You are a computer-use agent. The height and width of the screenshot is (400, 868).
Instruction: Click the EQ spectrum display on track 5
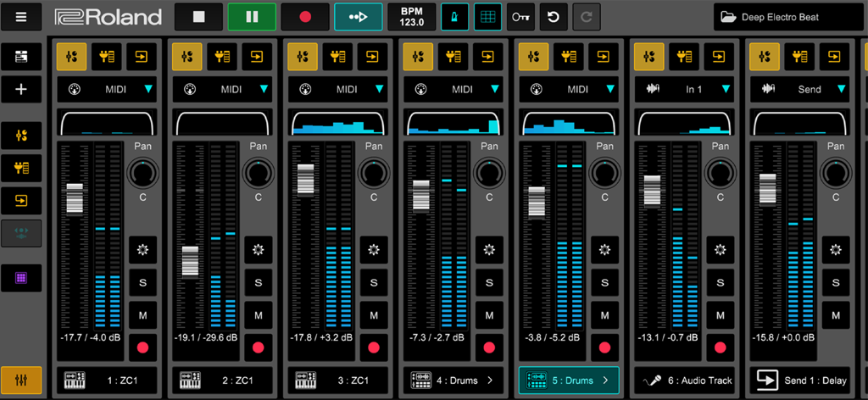tap(569, 122)
